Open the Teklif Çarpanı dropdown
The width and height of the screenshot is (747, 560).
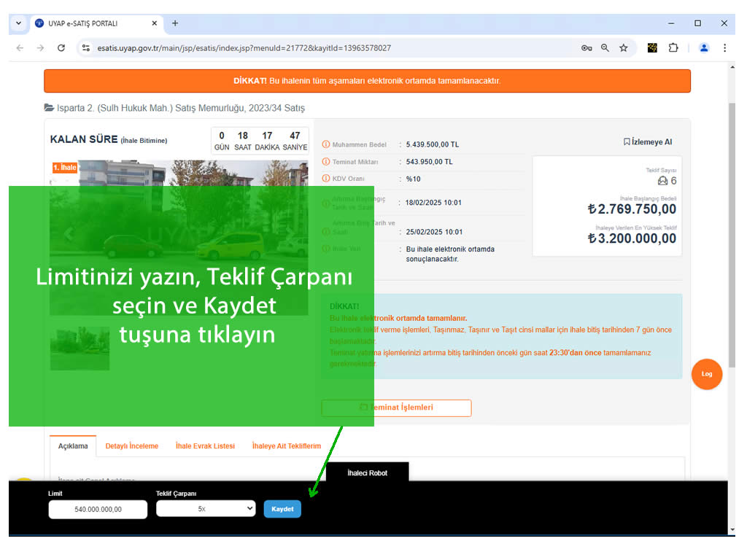[x=206, y=508]
